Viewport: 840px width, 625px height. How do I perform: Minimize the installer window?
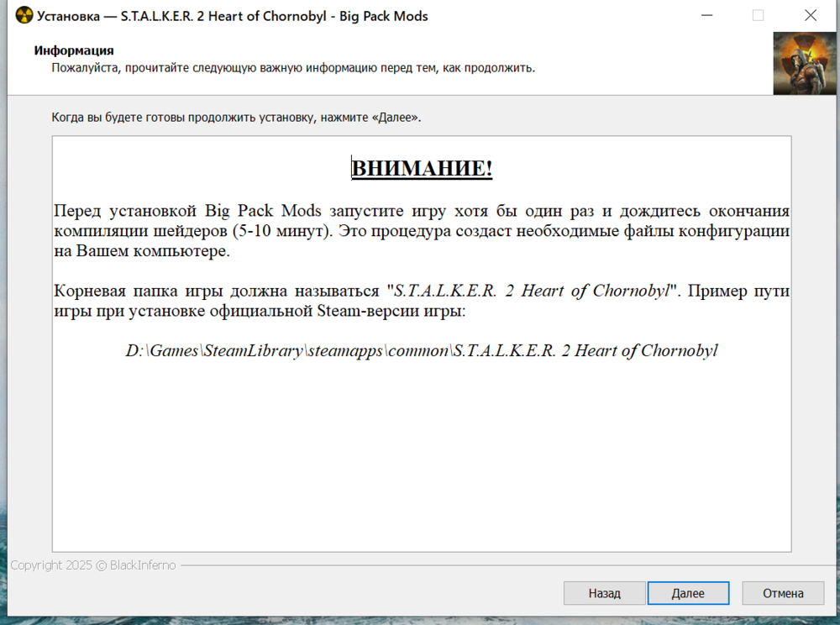tap(707, 15)
